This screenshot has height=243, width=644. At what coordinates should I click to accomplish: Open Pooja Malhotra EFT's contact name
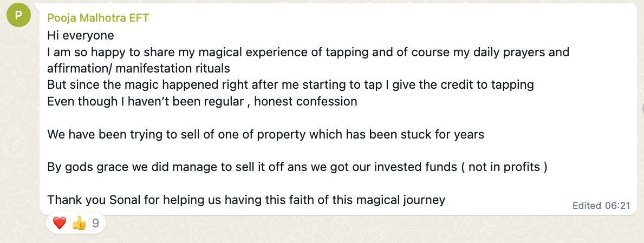[x=98, y=18]
